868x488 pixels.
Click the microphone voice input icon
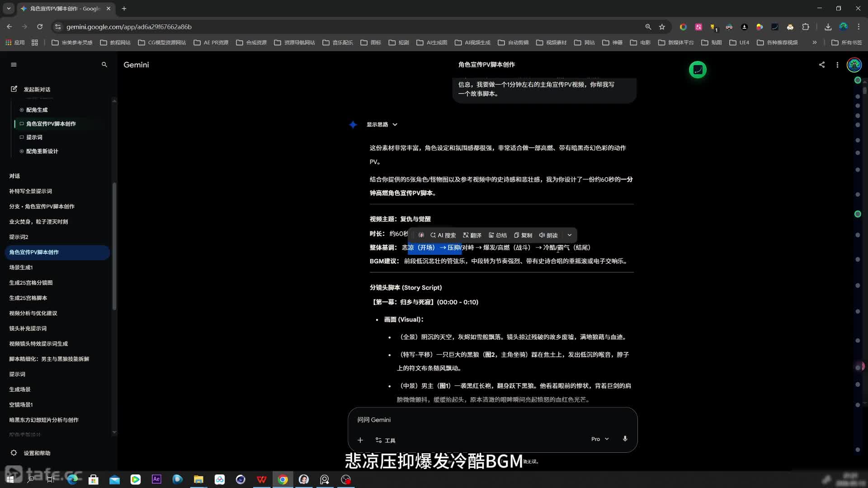coord(625,439)
